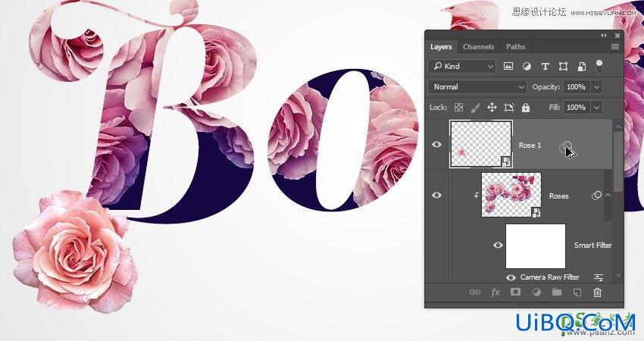Open the Layers panel options menu
This screenshot has width=644, height=341.
(615, 47)
